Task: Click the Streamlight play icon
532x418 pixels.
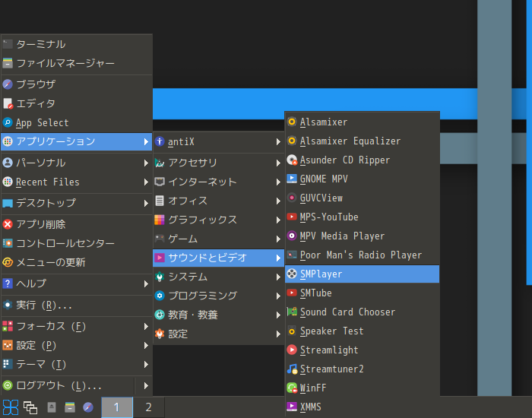Action: tap(292, 350)
